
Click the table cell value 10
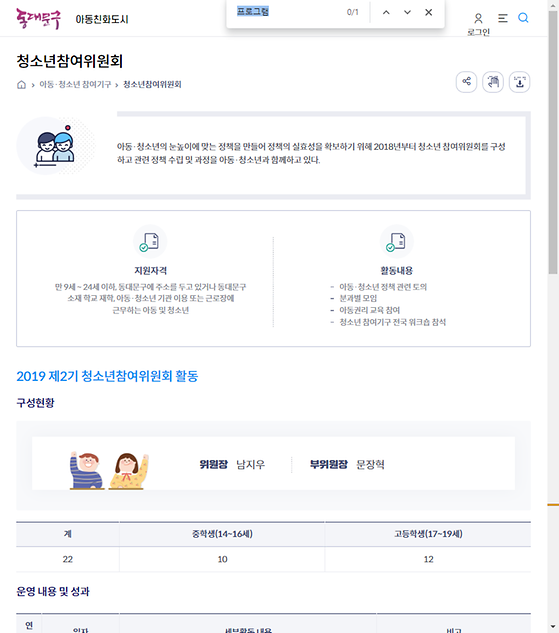click(x=222, y=559)
